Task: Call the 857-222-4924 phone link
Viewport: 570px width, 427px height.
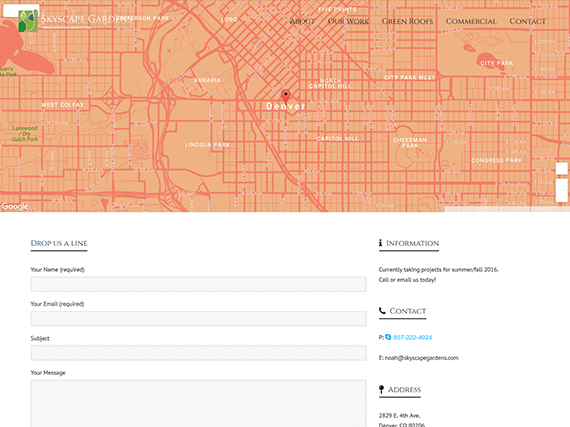Action: (413, 337)
